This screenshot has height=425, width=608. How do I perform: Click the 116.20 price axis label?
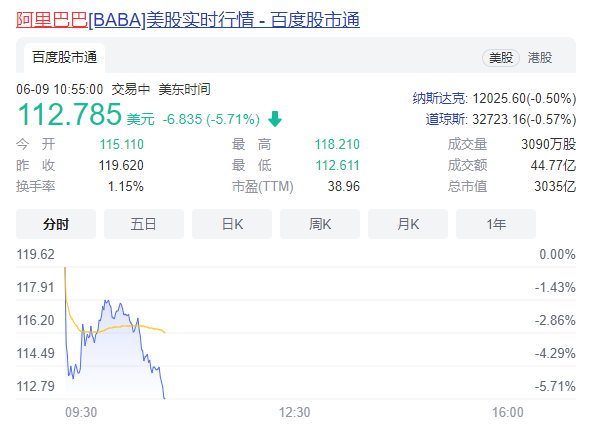click(35, 320)
